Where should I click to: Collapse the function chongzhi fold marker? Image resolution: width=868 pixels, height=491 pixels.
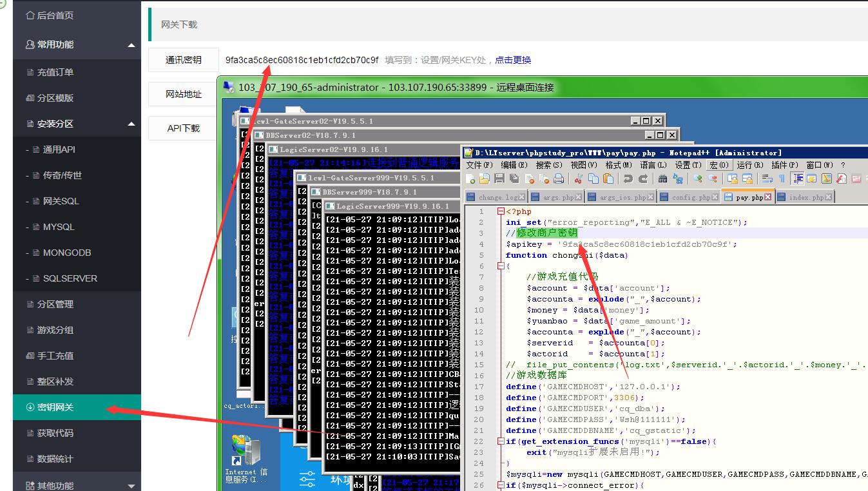coord(500,265)
